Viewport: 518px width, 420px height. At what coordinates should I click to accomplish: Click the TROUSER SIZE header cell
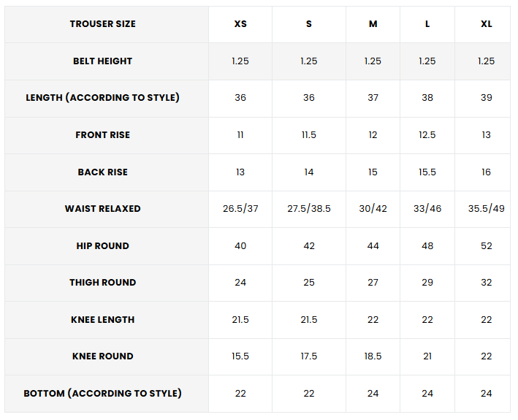tap(102, 24)
